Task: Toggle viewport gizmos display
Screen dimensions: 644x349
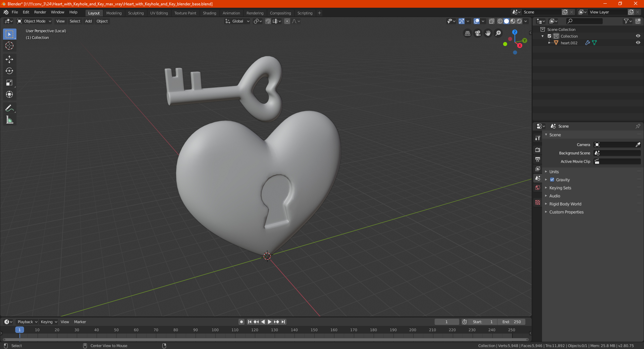Action: [x=462, y=21]
